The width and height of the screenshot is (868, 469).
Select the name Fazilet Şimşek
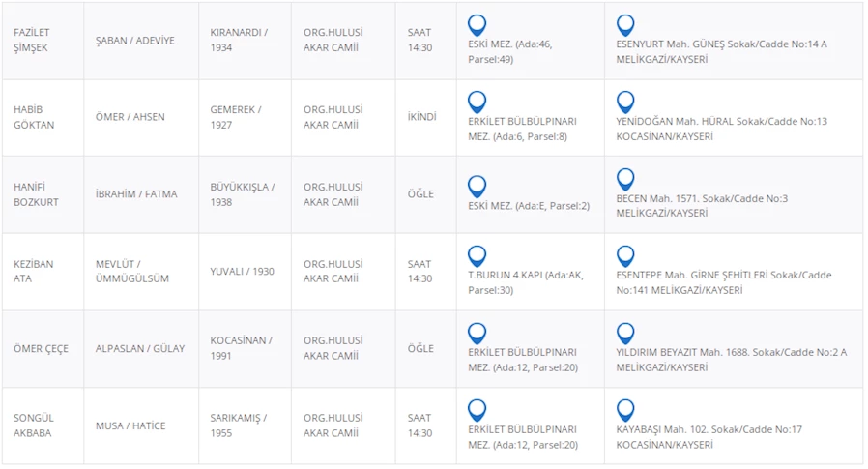click(x=34, y=40)
